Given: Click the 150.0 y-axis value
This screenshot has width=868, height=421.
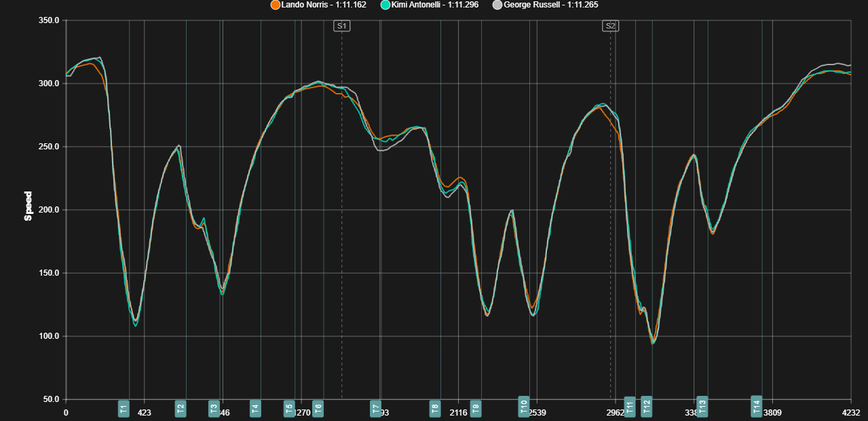Looking at the screenshot, I should coord(50,273).
